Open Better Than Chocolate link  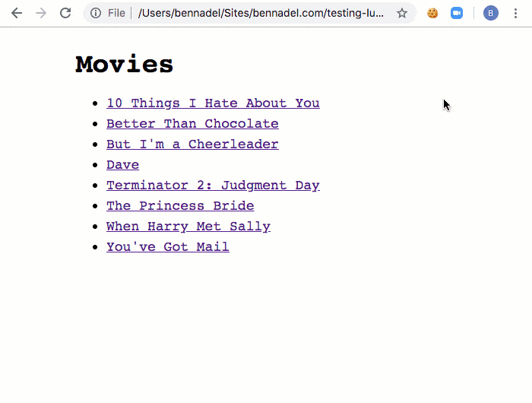coord(192,124)
